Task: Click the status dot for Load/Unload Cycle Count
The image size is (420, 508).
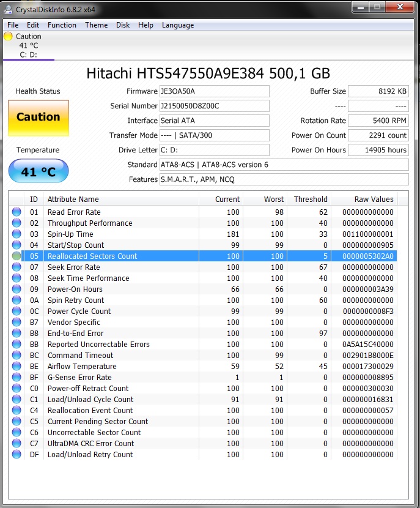Action: (x=17, y=399)
